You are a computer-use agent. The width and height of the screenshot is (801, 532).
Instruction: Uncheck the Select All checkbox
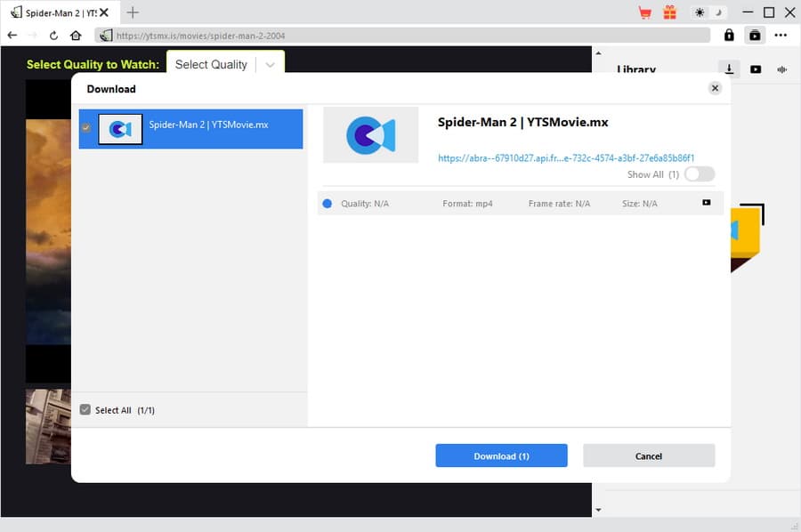pyautogui.click(x=85, y=410)
